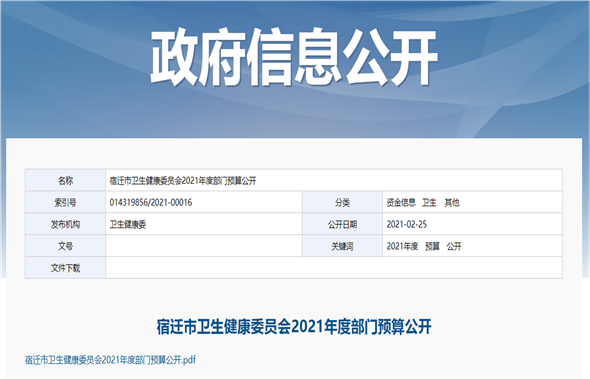Screen dimensions: 590x379
Task: Click the 预算 keyword
Action: click(432, 246)
